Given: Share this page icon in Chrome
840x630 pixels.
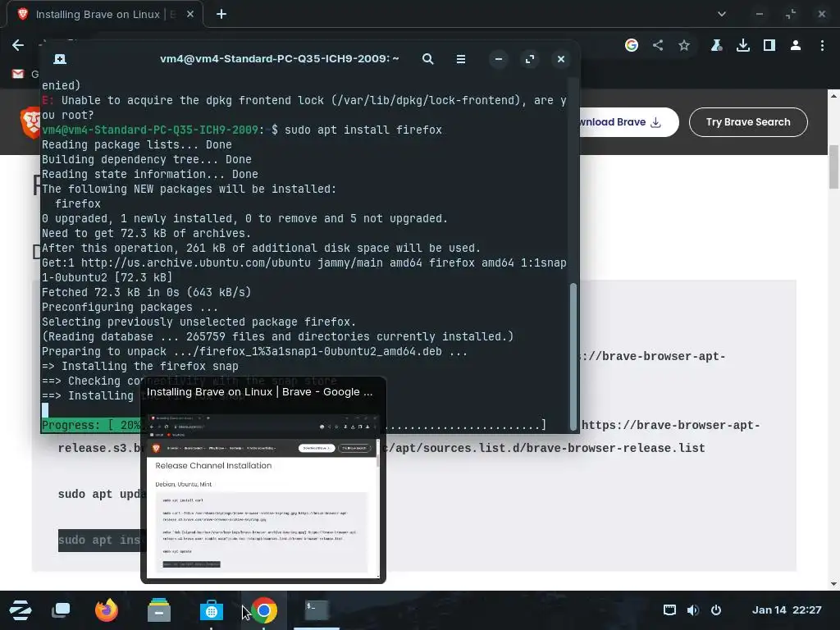Looking at the screenshot, I should pyautogui.click(x=658, y=46).
